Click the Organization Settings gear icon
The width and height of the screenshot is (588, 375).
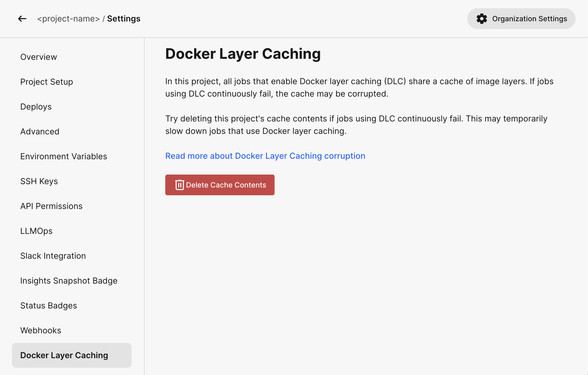(482, 19)
